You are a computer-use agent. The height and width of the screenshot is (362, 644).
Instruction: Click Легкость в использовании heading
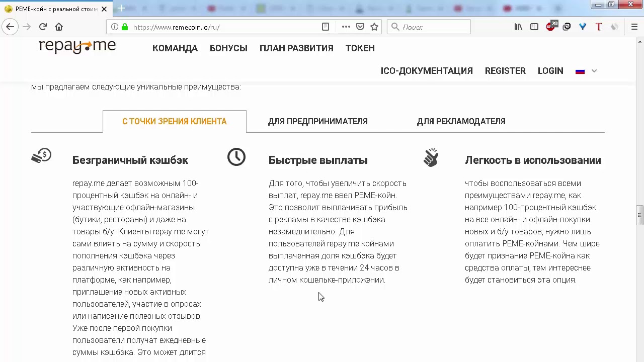coord(533,160)
